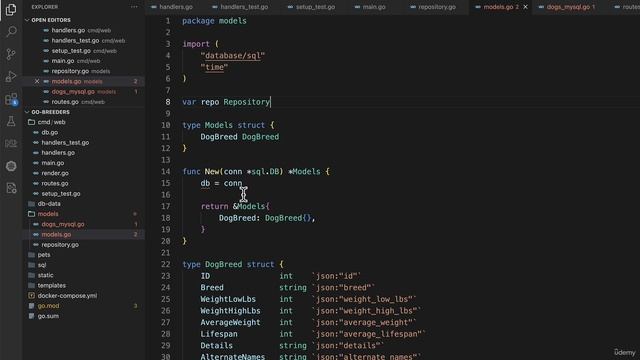This screenshot has width=640, height=360.
Task: Open the go.sum file
Action: click(48, 316)
